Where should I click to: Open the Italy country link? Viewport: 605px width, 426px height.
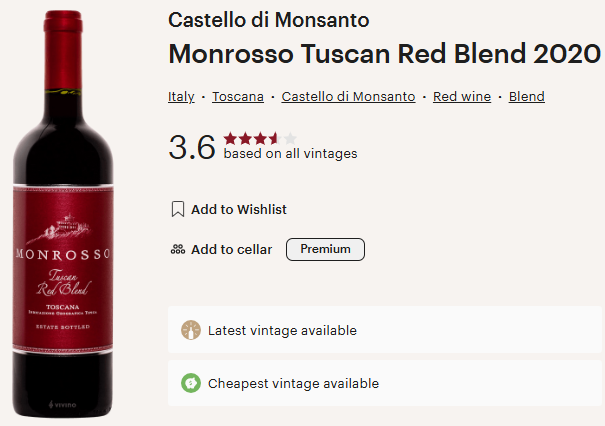pyautogui.click(x=181, y=96)
